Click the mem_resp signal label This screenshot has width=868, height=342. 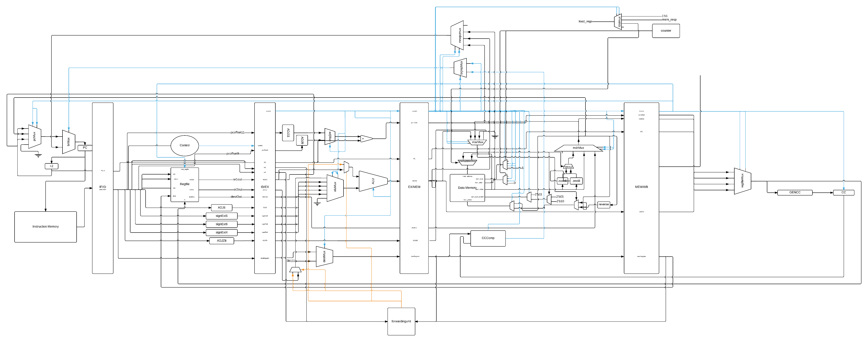coord(669,20)
